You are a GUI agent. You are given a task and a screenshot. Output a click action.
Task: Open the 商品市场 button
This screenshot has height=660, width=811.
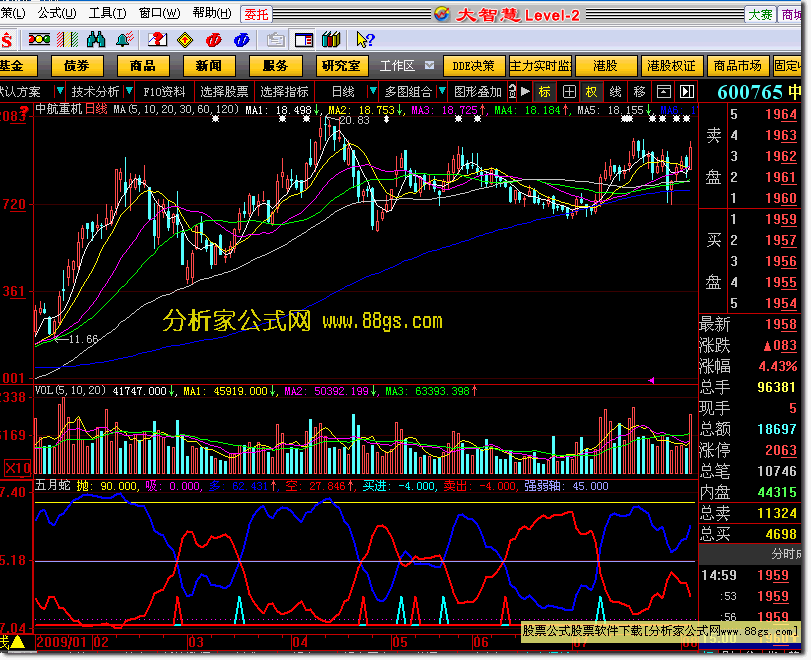pos(738,66)
